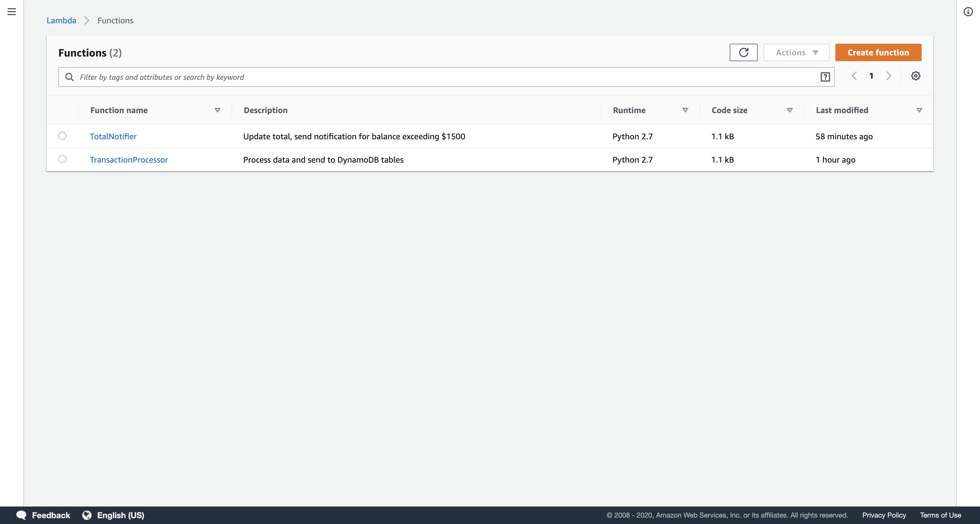This screenshot has width=980, height=524.
Task: Sort by Runtime column arrow
Action: tap(685, 110)
